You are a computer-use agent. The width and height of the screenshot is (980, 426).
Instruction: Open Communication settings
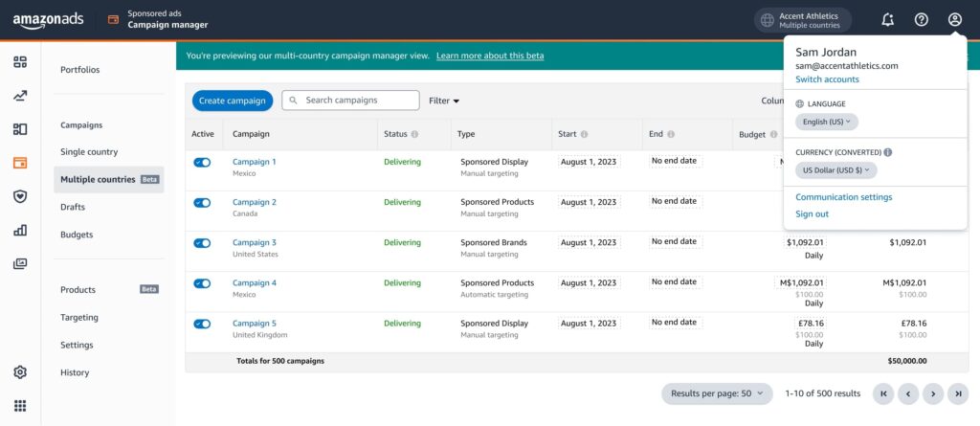pyautogui.click(x=844, y=197)
